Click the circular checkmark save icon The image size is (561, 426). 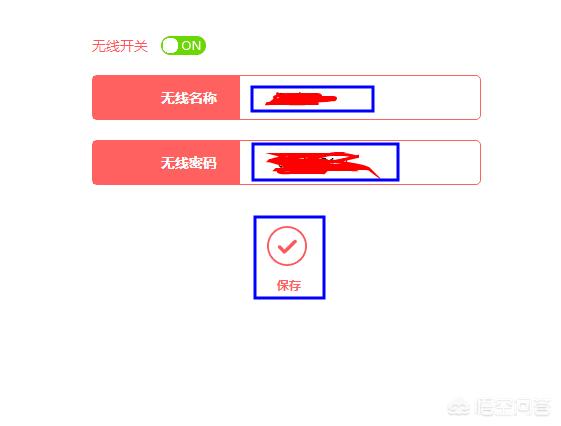[287, 246]
